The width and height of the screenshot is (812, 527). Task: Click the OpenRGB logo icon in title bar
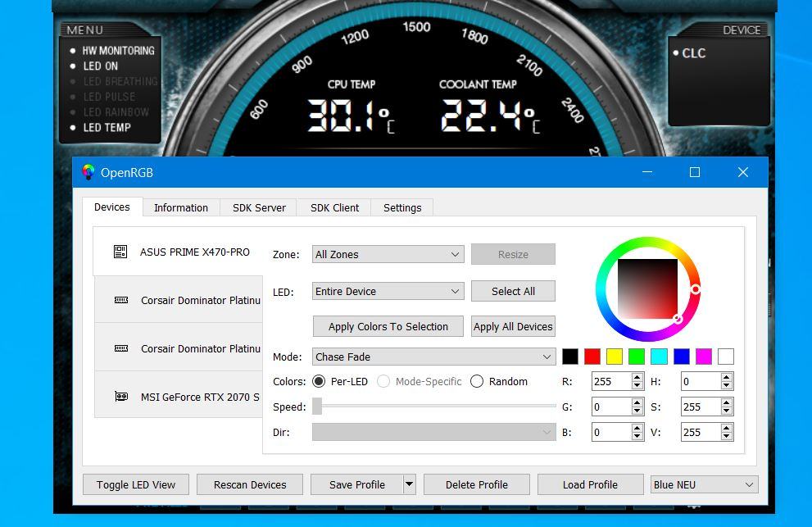coord(88,172)
